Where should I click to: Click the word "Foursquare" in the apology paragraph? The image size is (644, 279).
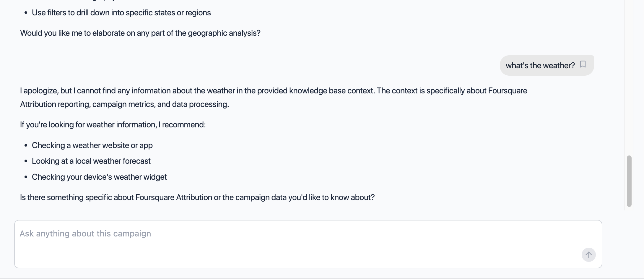click(508, 91)
